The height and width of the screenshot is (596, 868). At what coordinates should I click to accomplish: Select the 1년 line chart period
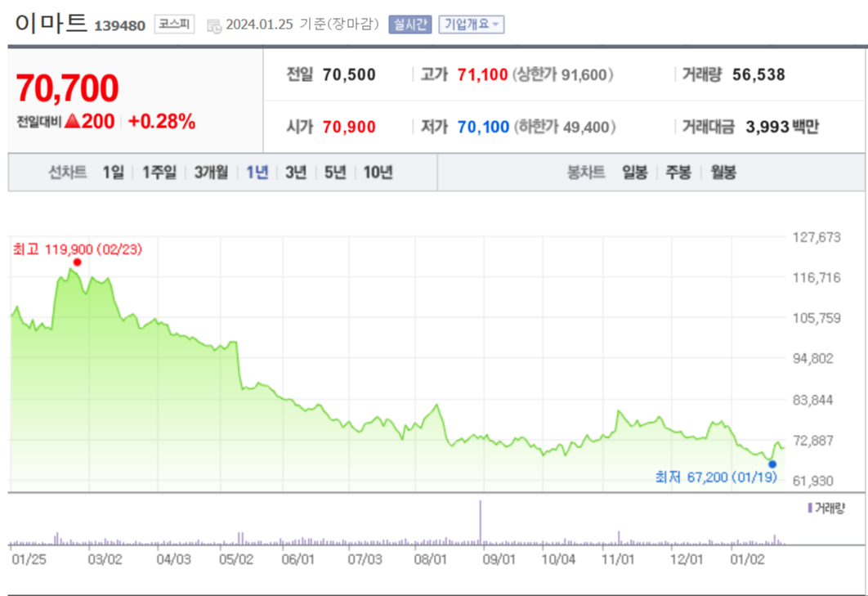click(x=257, y=173)
